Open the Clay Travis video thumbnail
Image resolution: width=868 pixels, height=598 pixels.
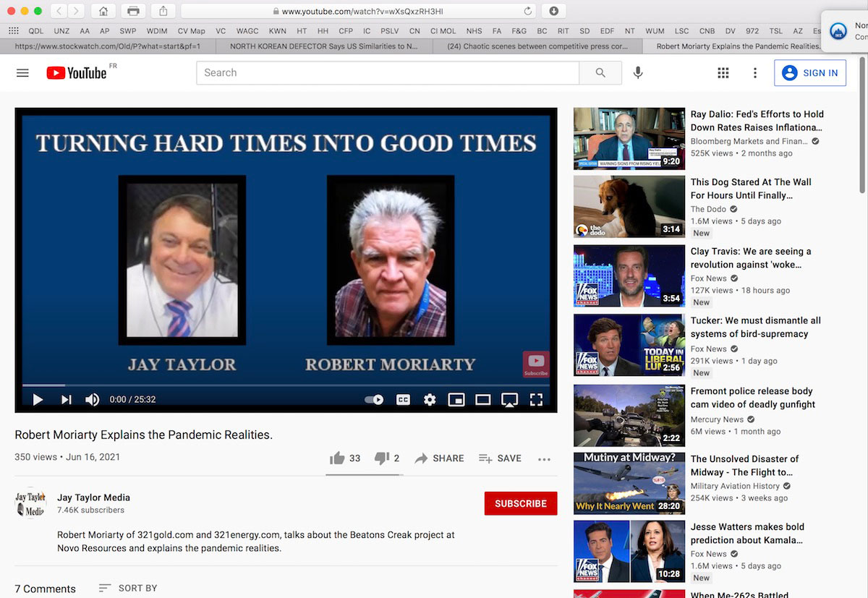629,275
